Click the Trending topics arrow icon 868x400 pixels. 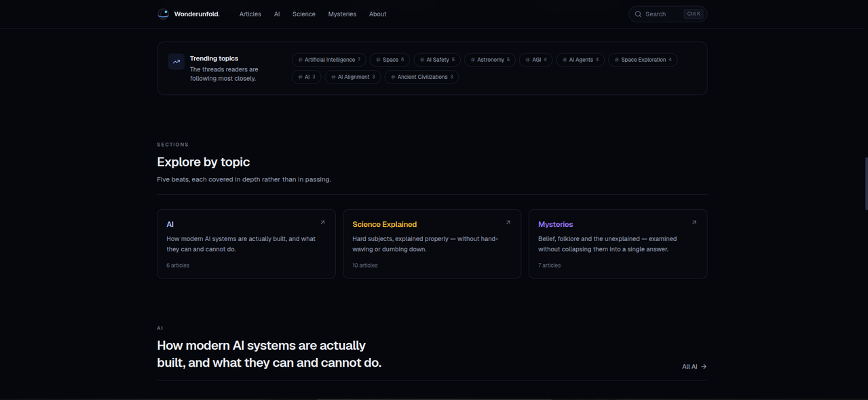176,62
